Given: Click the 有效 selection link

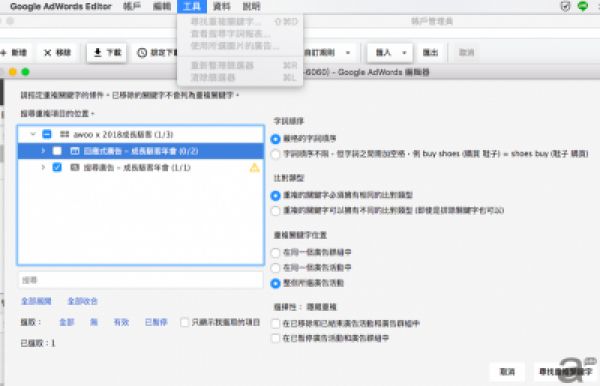Looking at the screenshot, I should pyautogui.click(x=121, y=322).
